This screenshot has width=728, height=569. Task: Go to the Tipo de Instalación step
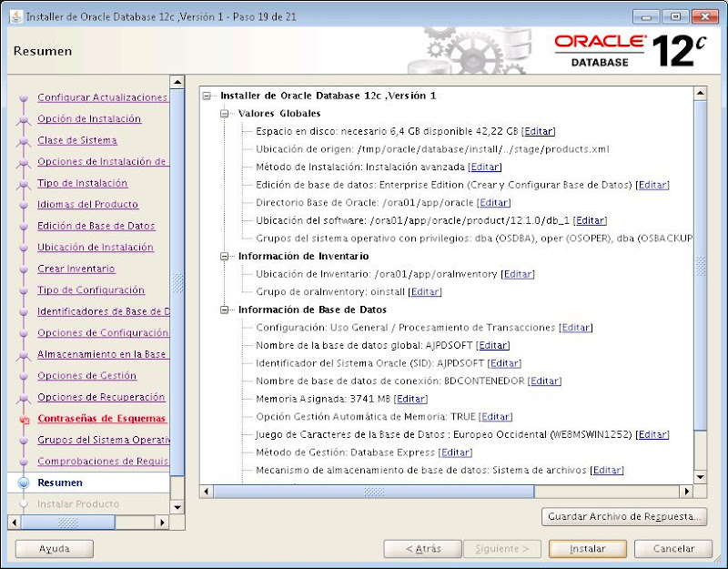point(82,183)
